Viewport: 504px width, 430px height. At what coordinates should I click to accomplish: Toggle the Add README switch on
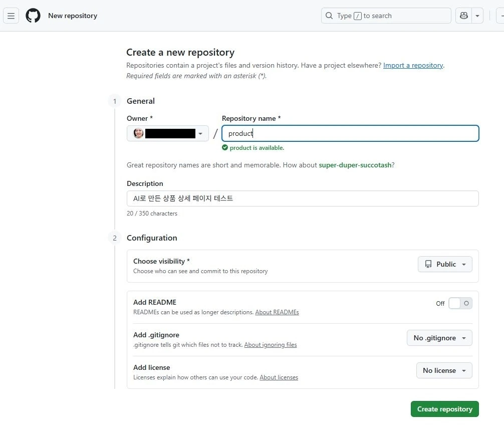(460, 303)
